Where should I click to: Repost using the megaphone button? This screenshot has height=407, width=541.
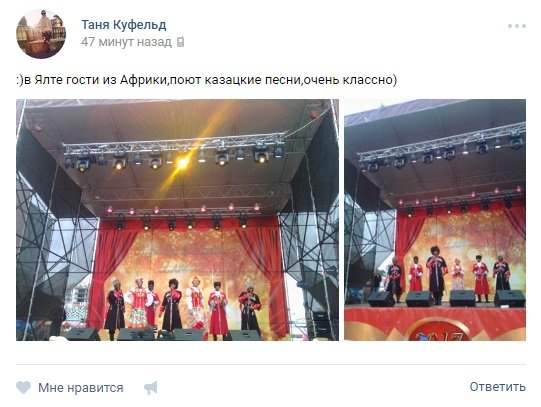coord(151,388)
